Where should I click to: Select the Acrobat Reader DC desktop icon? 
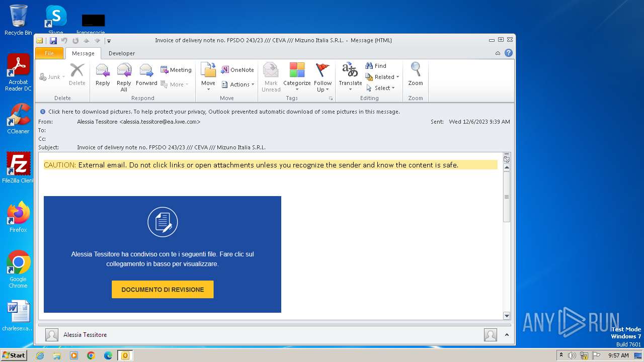pos(18,72)
